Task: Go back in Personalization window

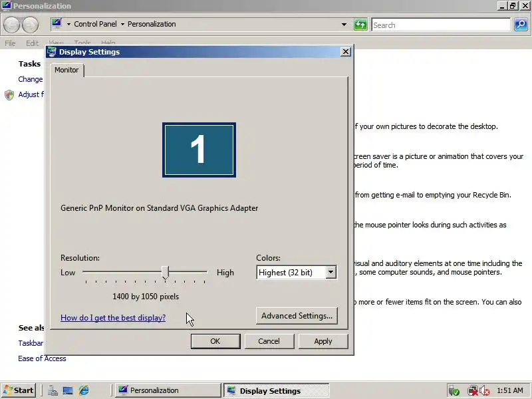Action: 11,25
